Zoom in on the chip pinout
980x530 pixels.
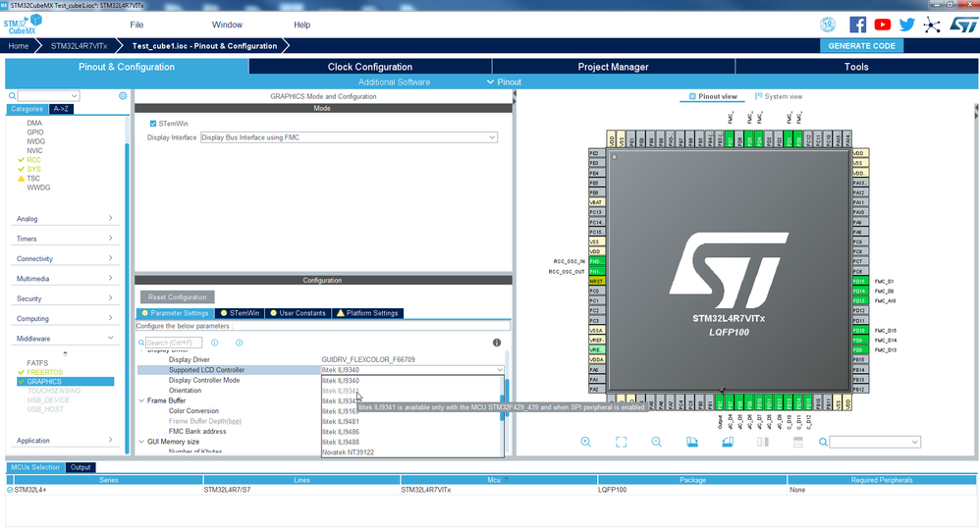(585, 442)
